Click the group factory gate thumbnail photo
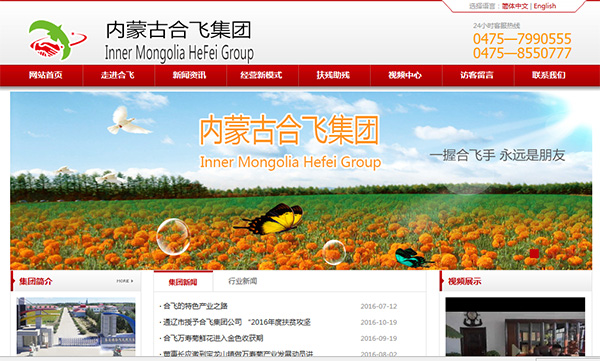Image resolution: width=600 pixels, height=361 pixels. pos(76,327)
